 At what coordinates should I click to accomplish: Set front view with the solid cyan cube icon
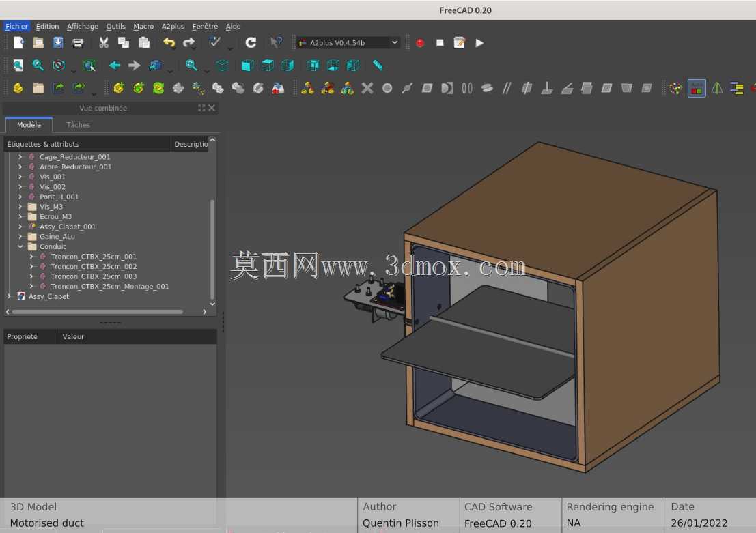pos(247,65)
